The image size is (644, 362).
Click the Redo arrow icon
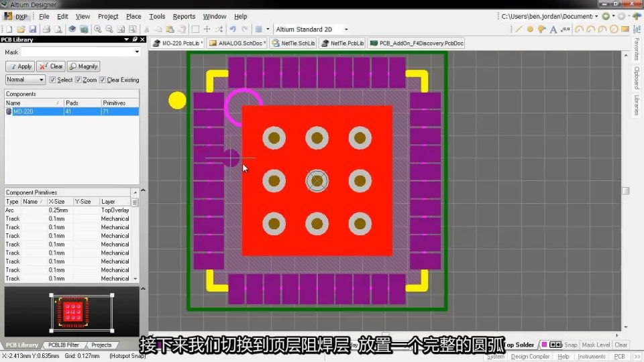pyautogui.click(x=245, y=29)
